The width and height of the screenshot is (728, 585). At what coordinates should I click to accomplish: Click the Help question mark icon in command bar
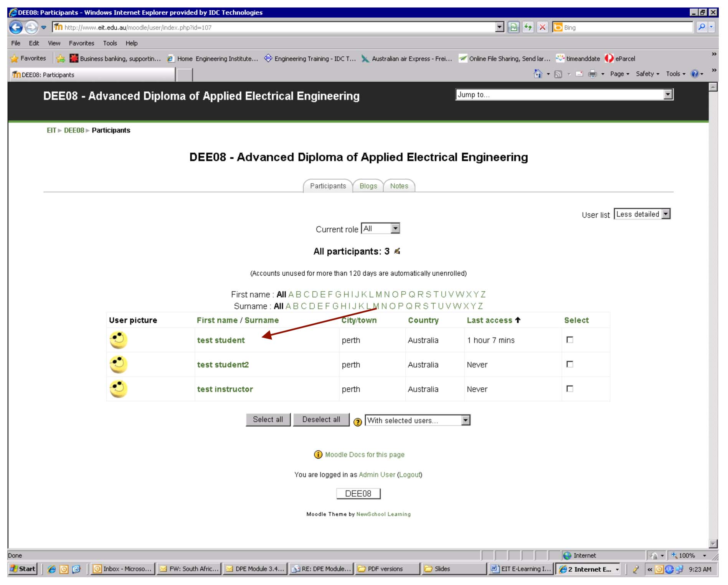695,74
